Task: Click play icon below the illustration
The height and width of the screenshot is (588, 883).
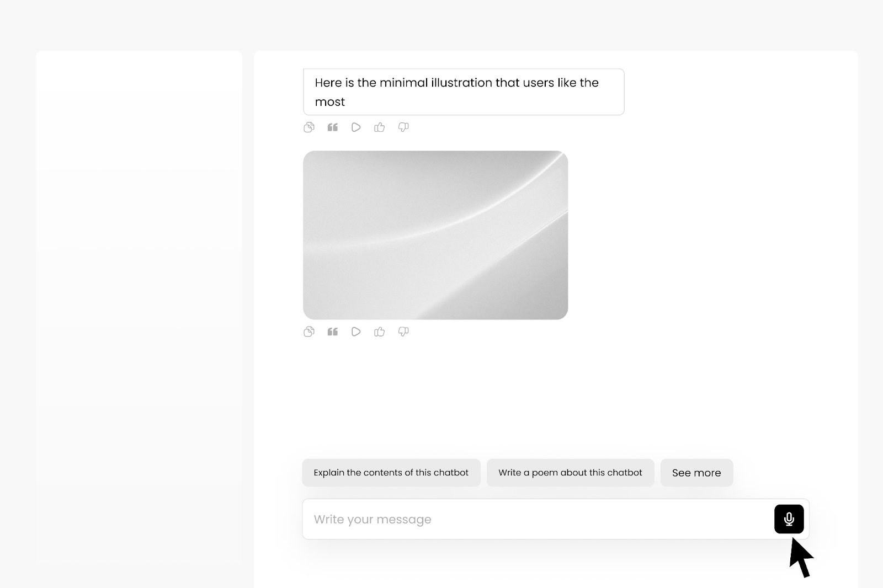Action: pyautogui.click(x=356, y=332)
